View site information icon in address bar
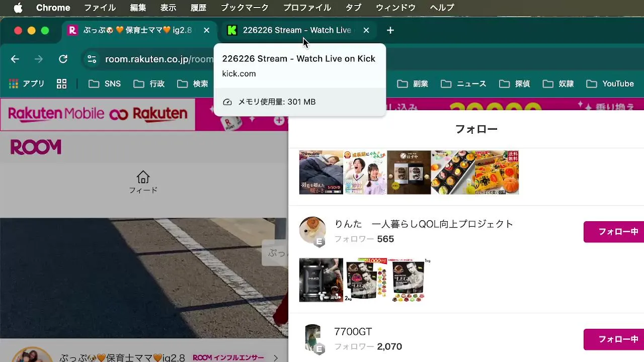The image size is (644, 362). 92,59
